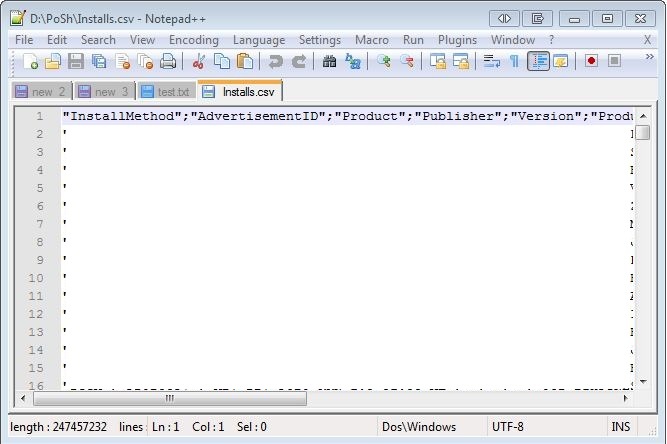Open the Replace tool icon
This screenshot has width=667, height=444.
(353, 61)
